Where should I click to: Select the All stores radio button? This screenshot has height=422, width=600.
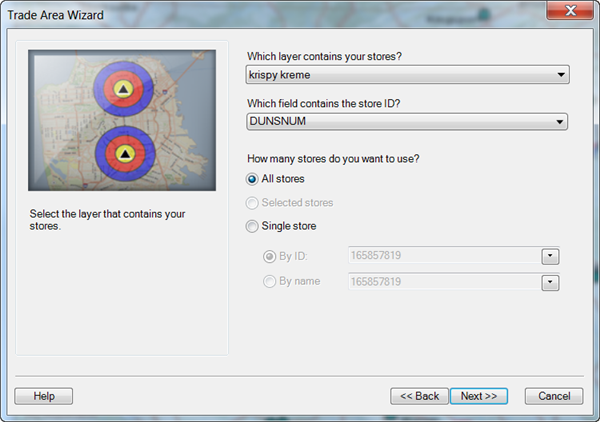click(x=252, y=179)
